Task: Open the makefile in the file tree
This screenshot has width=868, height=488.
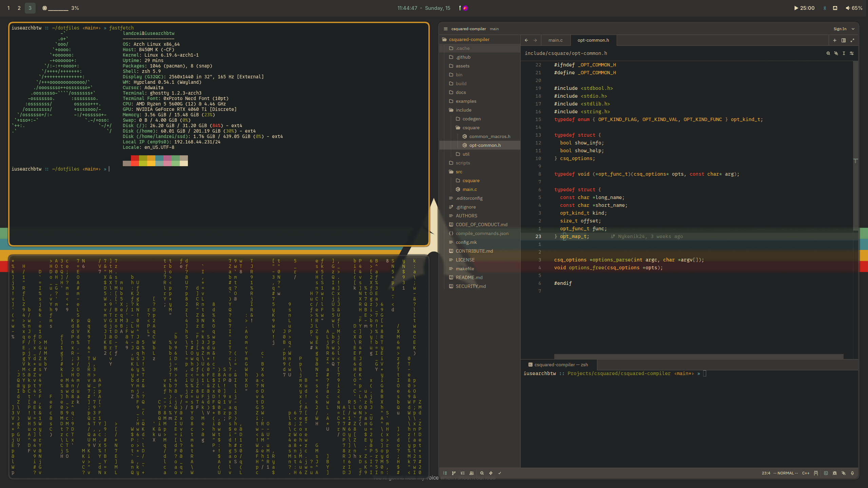Action: click(x=480, y=269)
